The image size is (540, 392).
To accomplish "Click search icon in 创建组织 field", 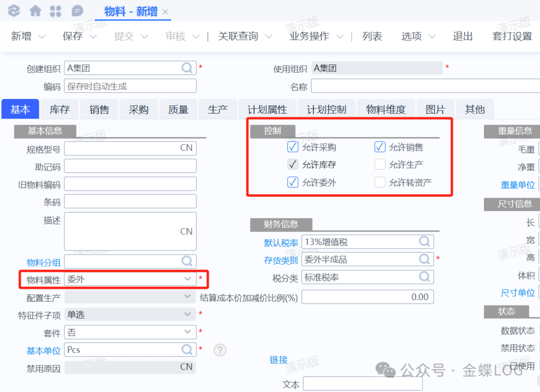I will tap(187, 68).
